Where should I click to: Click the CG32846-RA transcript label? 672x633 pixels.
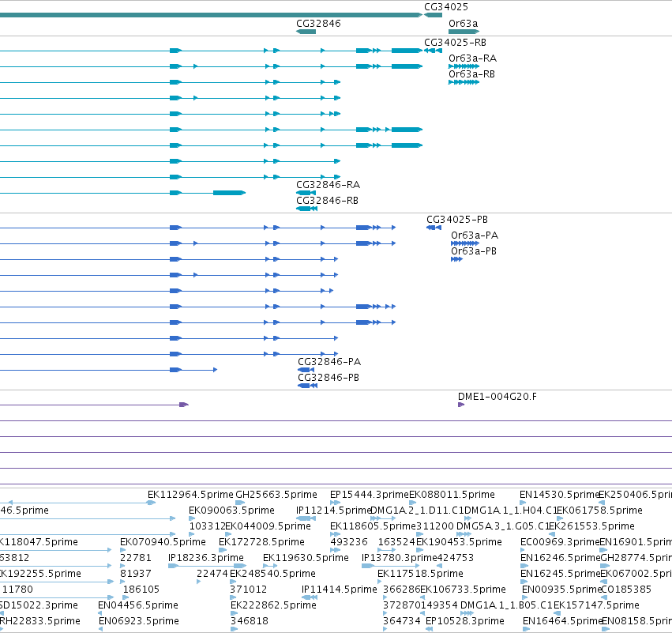(x=328, y=185)
